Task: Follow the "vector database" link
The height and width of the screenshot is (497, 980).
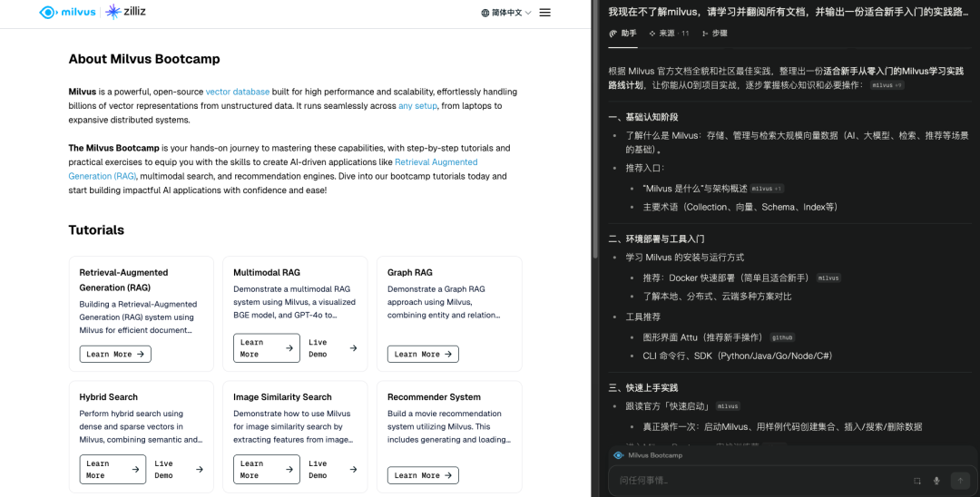Action: pos(238,92)
